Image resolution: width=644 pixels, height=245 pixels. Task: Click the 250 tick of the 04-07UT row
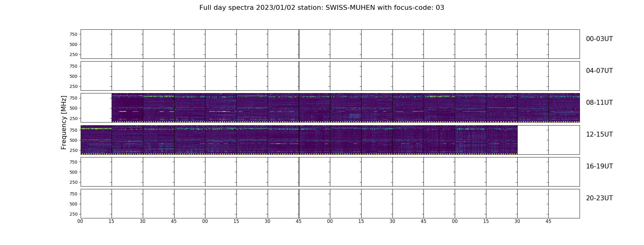tap(73, 86)
